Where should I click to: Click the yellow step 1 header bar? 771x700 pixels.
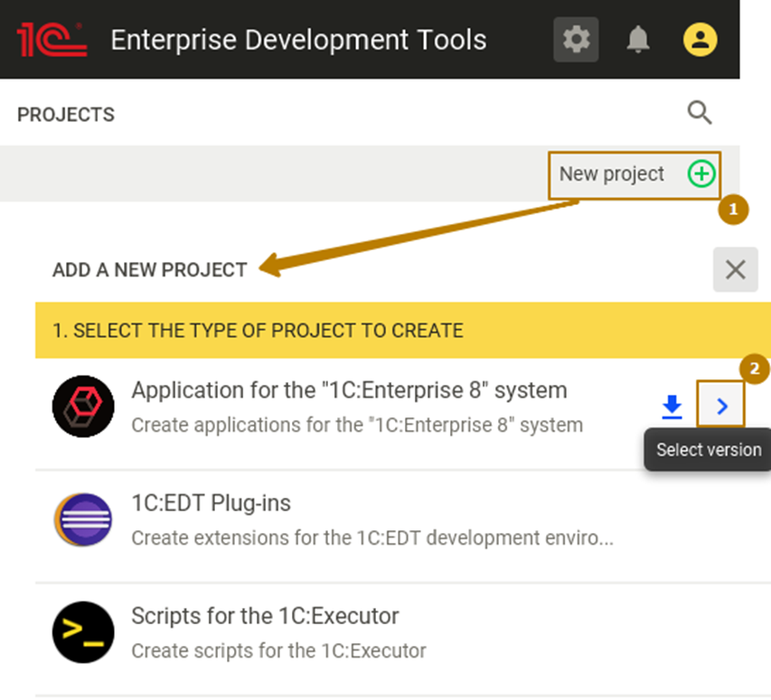[x=258, y=331]
